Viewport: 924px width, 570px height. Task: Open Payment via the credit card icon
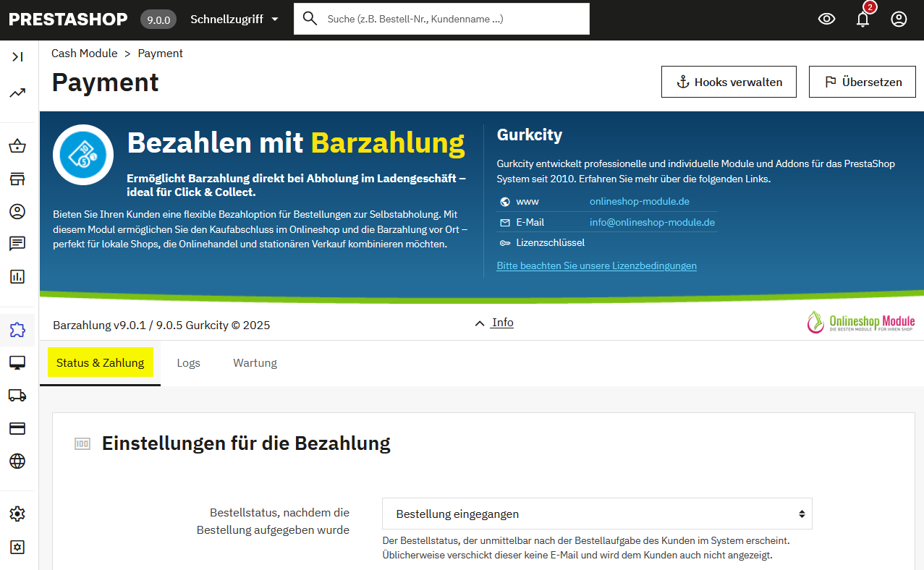(17, 428)
